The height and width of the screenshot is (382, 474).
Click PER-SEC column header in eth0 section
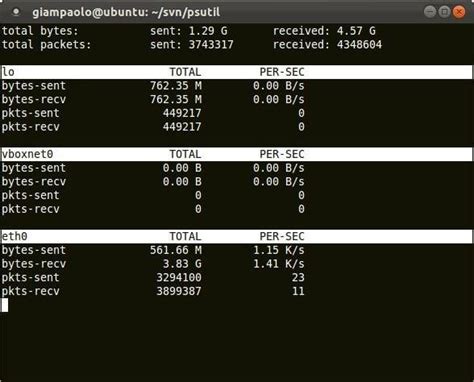[x=282, y=236]
